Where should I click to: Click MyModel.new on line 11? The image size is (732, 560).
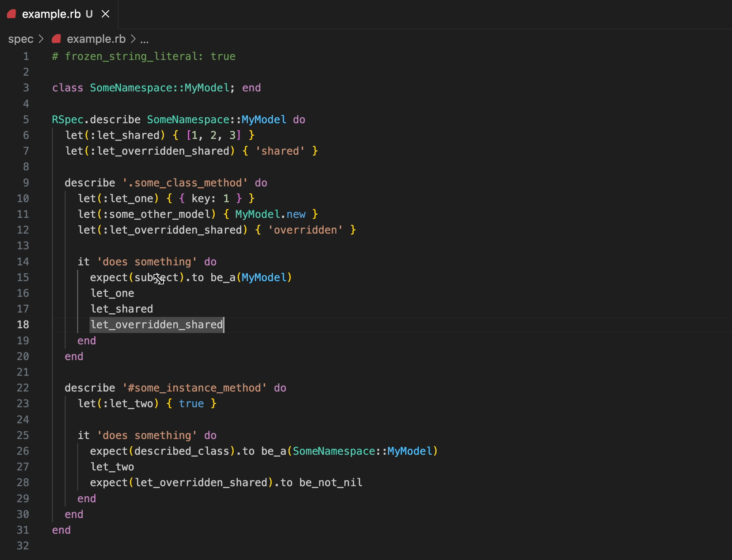tap(270, 214)
